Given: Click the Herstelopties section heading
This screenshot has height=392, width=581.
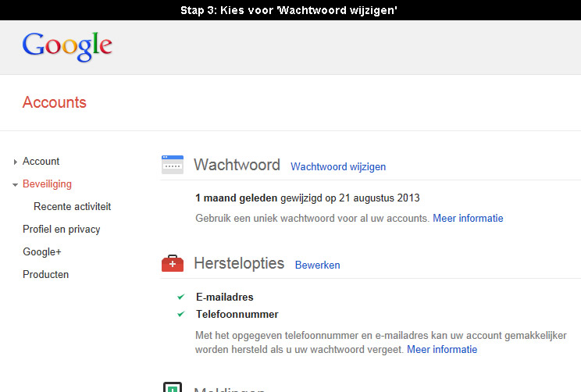Looking at the screenshot, I should (x=239, y=263).
